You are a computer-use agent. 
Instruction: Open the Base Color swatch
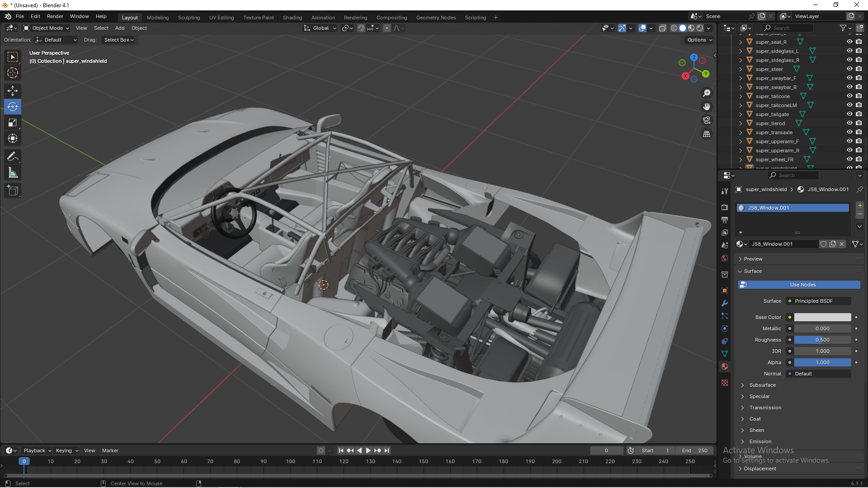[x=822, y=317]
